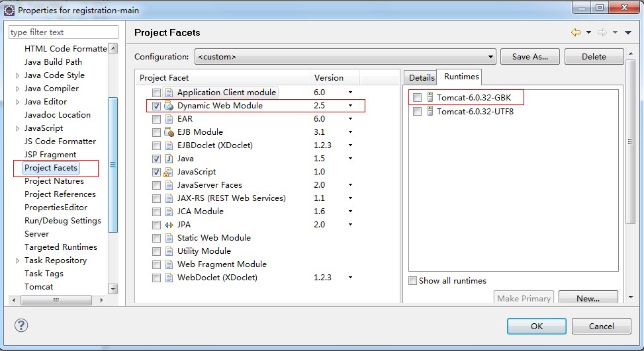
Task: Click the EJB Module facet icon
Action: (169, 132)
